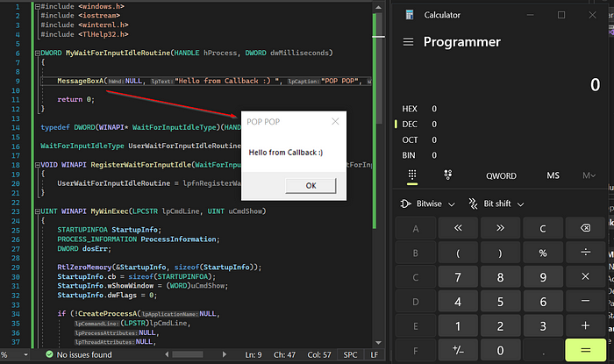Screen dimensions: 614x364
Task: Expand the Bitwise operations dropdown
Action: pyautogui.click(x=427, y=203)
